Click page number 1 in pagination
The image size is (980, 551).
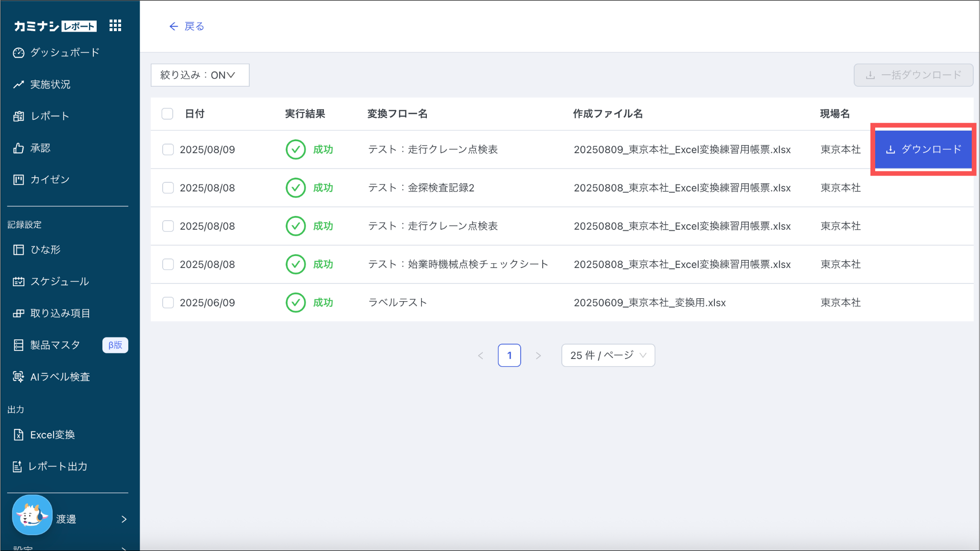click(x=509, y=355)
